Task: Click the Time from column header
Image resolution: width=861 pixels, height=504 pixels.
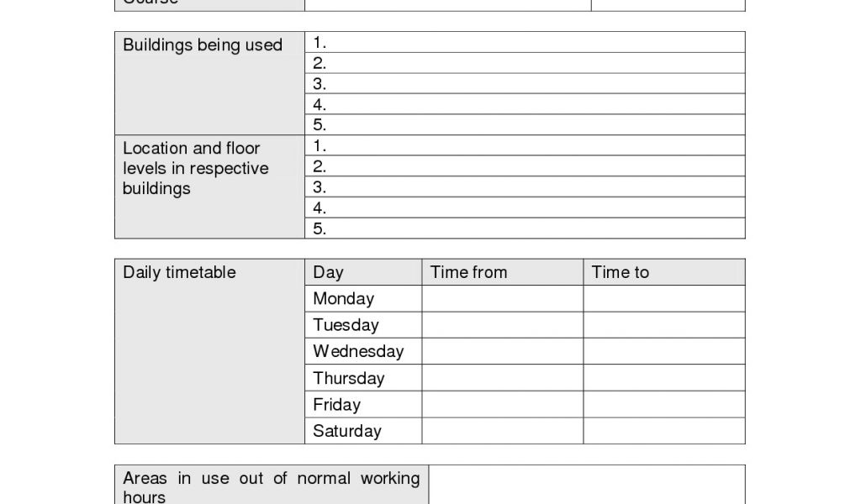Action: pyautogui.click(x=468, y=272)
